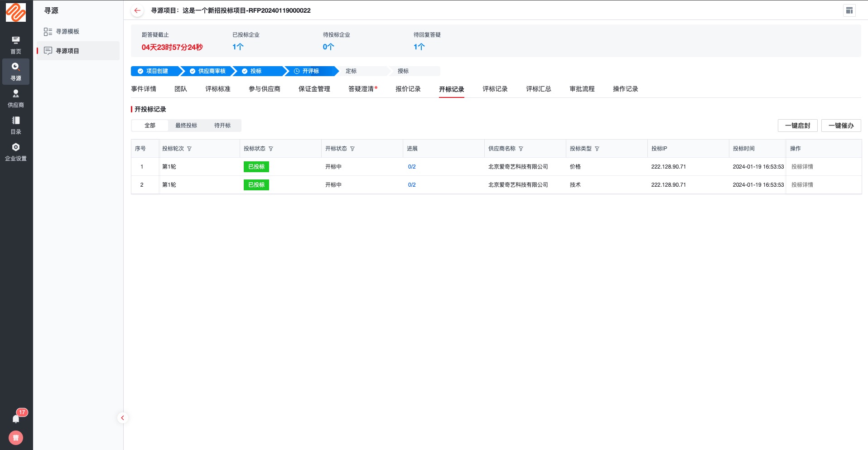
Task: Open progress 0/2 link in row 1
Action: pyautogui.click(x=412, y=167)
